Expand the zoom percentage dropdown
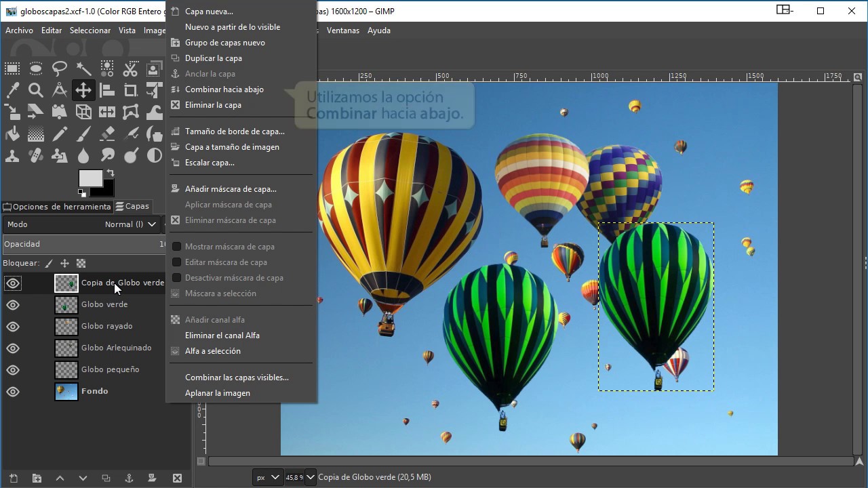 (310, 477)
